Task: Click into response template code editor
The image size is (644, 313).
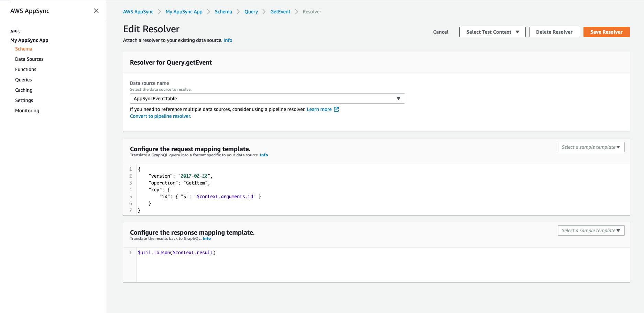Action: coord(383,265)
